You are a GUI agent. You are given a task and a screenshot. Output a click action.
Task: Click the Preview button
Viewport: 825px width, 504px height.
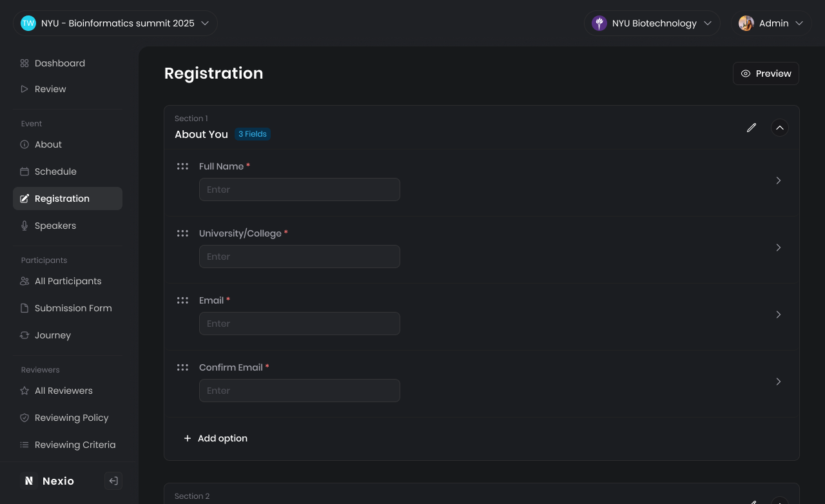[766, 73]
